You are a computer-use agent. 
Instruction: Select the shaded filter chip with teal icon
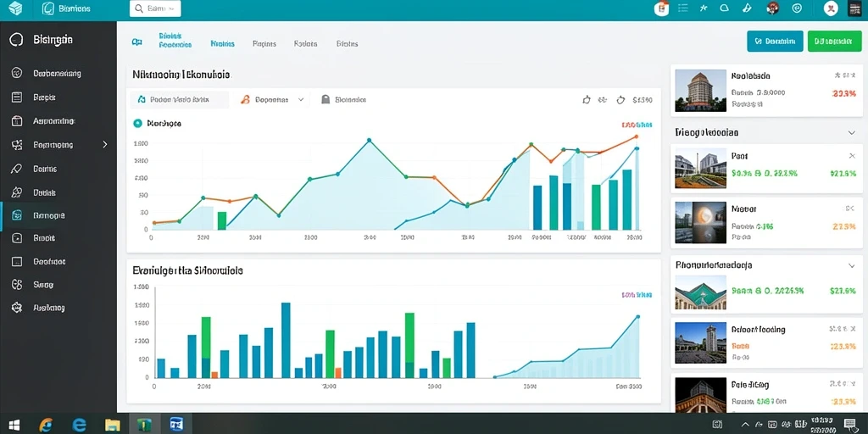180,100
